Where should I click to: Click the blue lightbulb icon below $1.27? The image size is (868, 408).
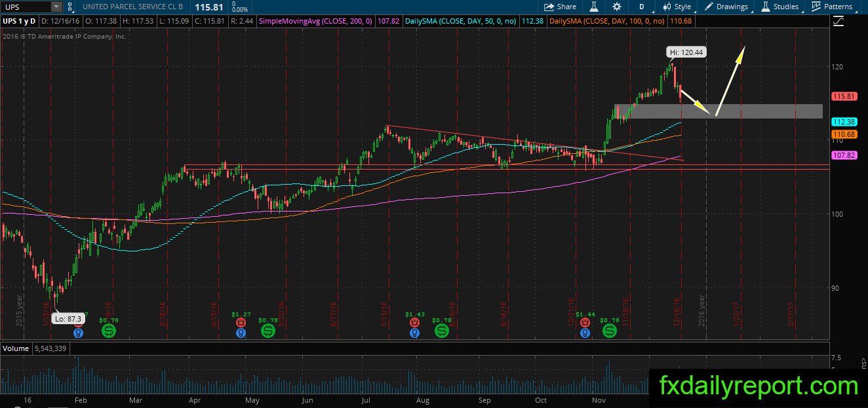coord(241,333)
